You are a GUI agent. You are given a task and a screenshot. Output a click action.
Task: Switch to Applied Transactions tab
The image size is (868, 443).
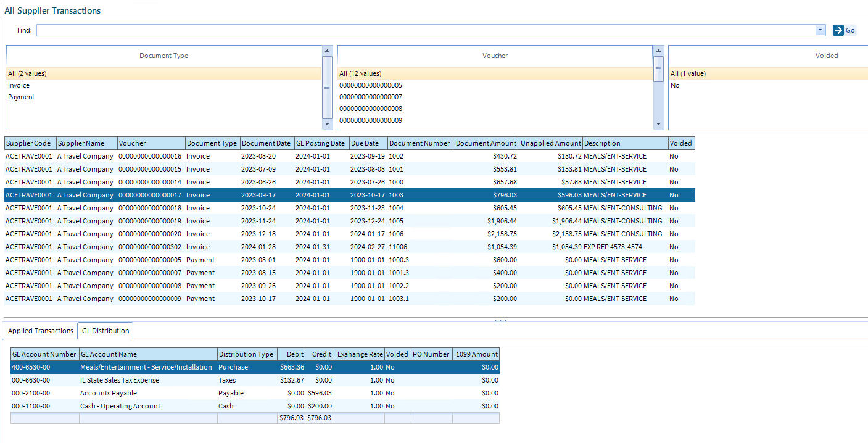point(41,331)
